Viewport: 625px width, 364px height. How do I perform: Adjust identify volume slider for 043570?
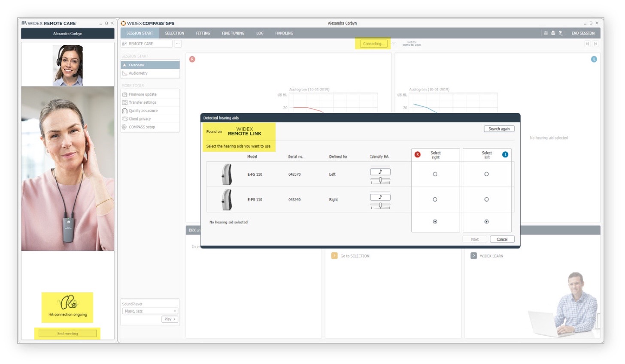click(x=380, y=180)
